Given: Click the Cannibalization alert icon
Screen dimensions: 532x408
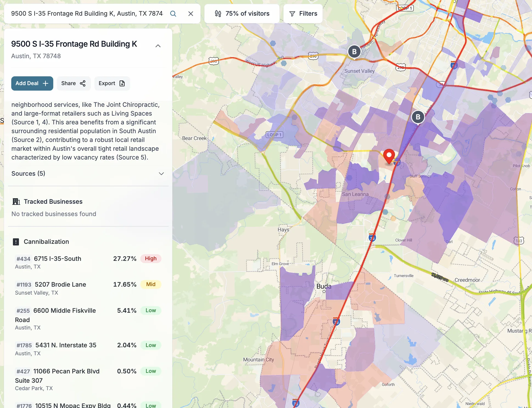Looking at the screenshot, I should [x=16, y=242].
